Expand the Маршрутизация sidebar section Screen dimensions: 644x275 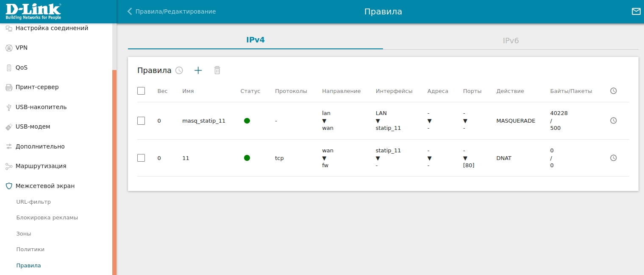41,166
